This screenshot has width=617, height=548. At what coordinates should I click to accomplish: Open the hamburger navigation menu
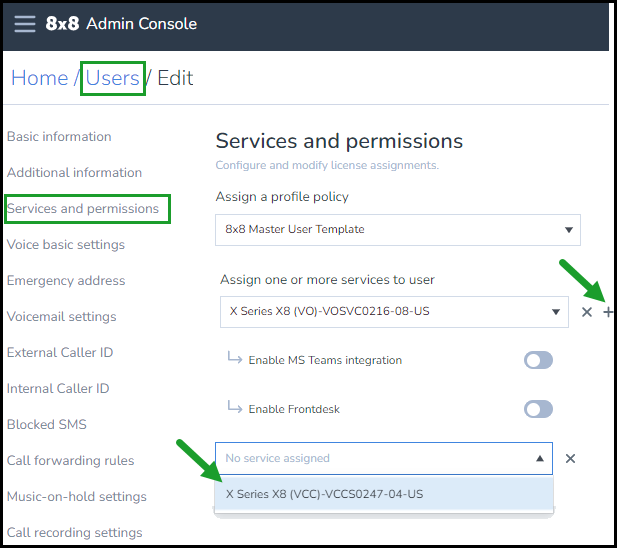coord(25,24)
